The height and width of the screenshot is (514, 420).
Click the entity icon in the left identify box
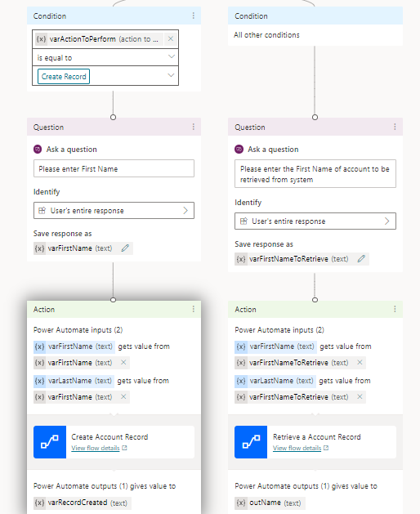pyautogui.click(x=42, y=211)
